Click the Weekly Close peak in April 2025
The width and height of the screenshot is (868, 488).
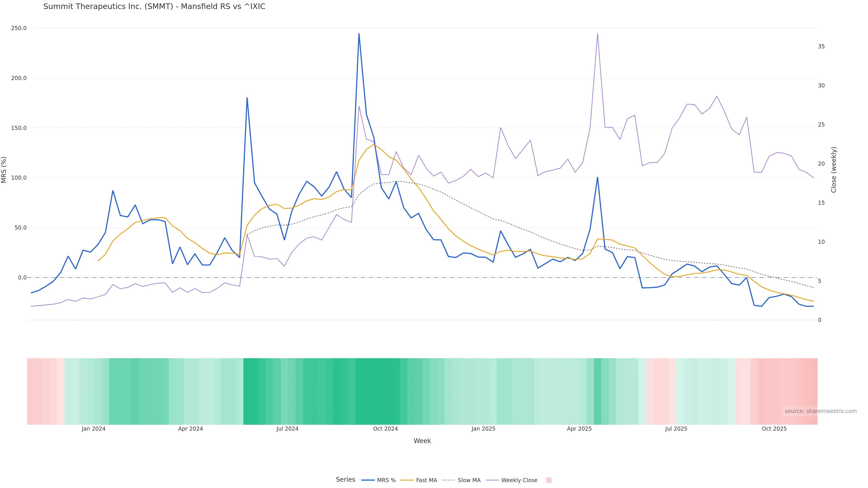[x=597, y=34]
